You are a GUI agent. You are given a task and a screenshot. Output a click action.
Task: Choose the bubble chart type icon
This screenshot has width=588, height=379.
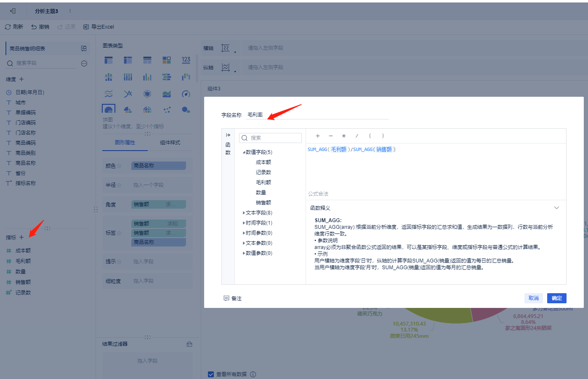tap(186, 110)
